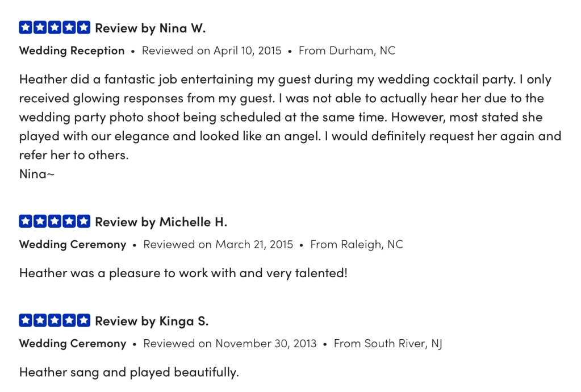Click the first star in Michelle H.'s rating
The height and width of the screenshot is (392, 581).
[26, 221]
